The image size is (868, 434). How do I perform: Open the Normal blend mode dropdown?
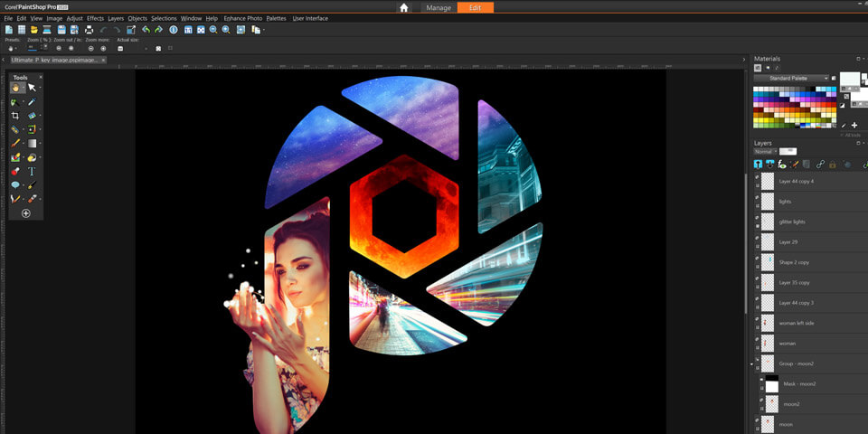(765, 151)
